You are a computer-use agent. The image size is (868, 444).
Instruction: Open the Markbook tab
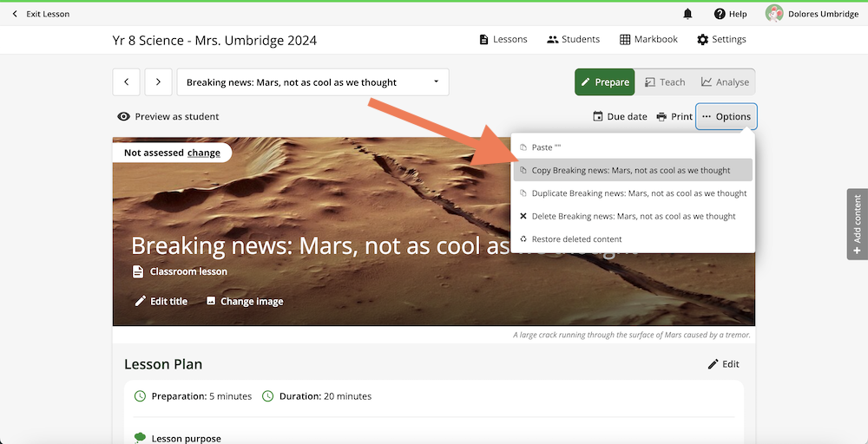point(648,39)
